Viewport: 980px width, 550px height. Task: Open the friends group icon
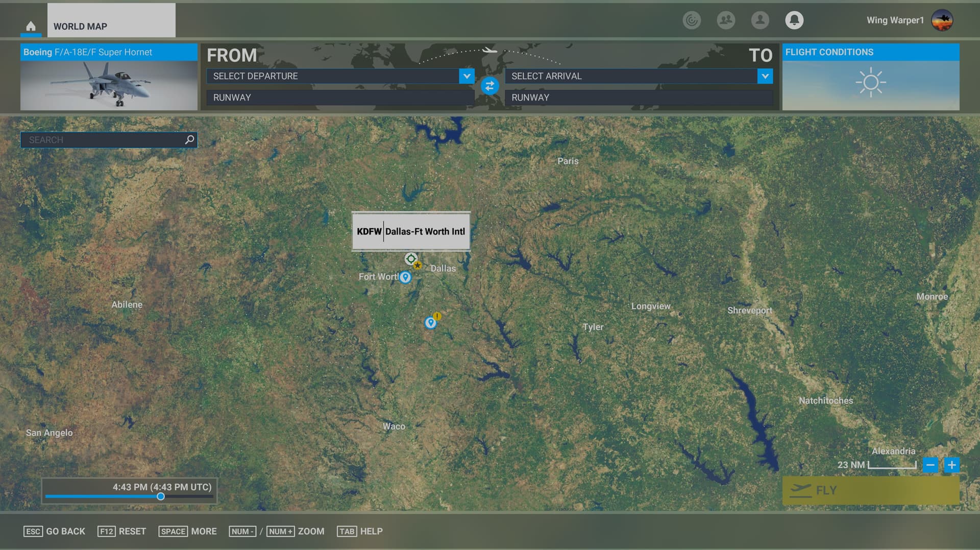pos(725,20)
